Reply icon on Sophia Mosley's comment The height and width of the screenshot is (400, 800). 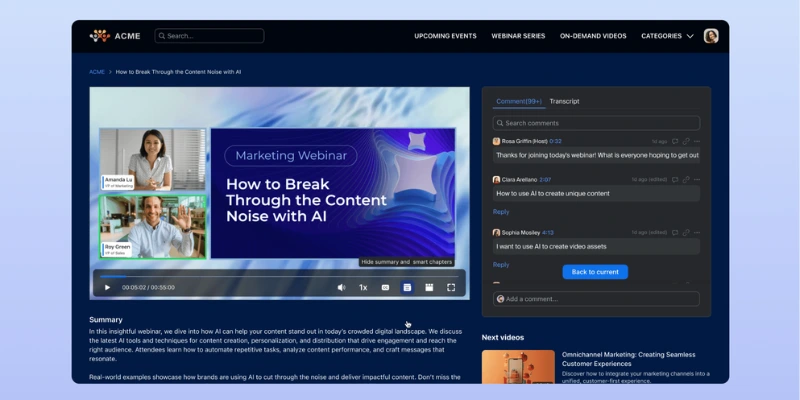tap(675, 233)
